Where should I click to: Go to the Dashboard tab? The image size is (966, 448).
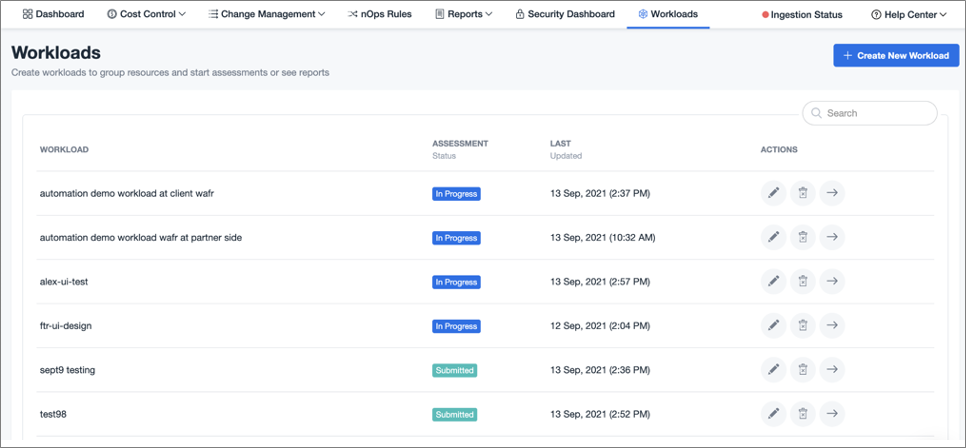pos(53,14)
